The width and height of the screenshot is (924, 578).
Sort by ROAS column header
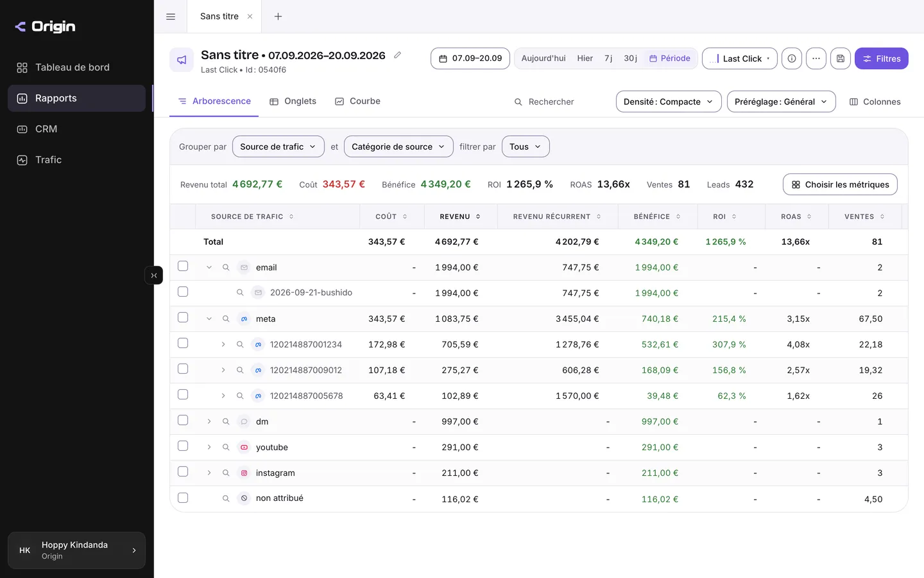coord(796,216)
